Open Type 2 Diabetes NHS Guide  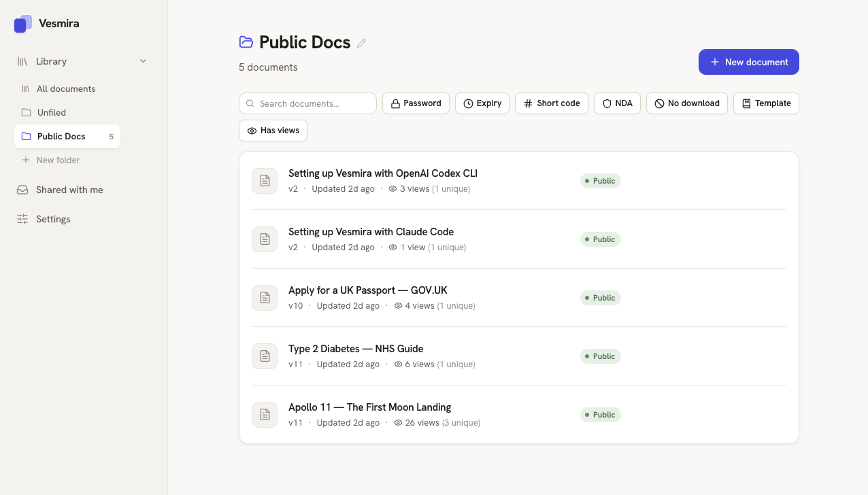tap(356, 349)
